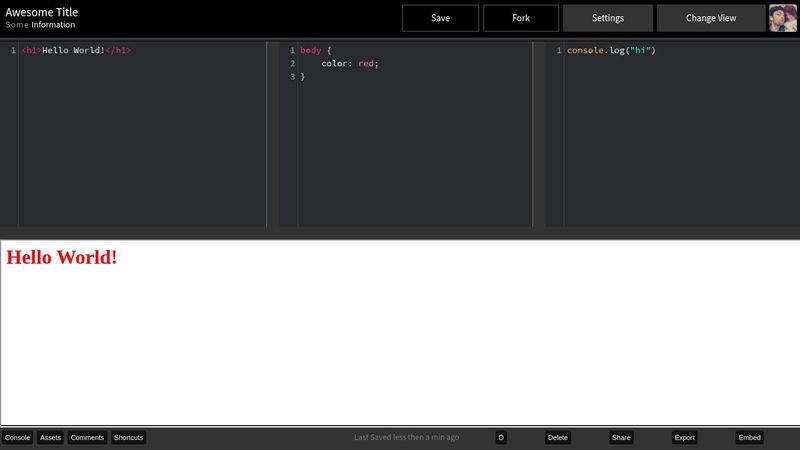The height and width of the screenshot is (450, 800).
Task: Select line number 1 in JS gutter
Action: [x=559, y=50]
